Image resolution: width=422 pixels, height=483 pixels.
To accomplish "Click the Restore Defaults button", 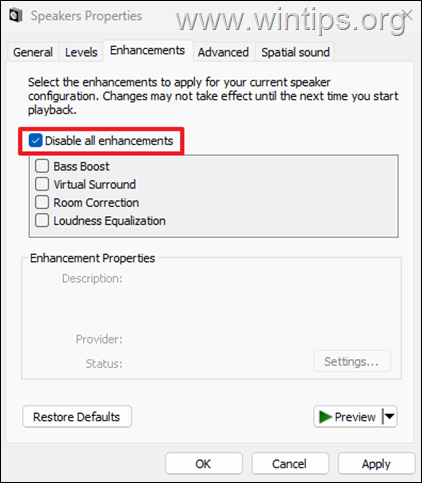I will [x=77, y=417].
